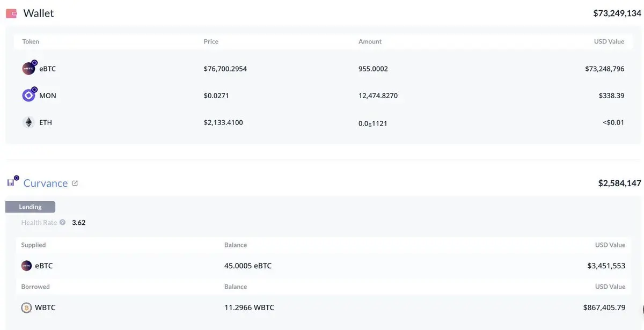Click the MON amount 12,474.8270
The image size is (644, 330).
click(x=378, y=96)
